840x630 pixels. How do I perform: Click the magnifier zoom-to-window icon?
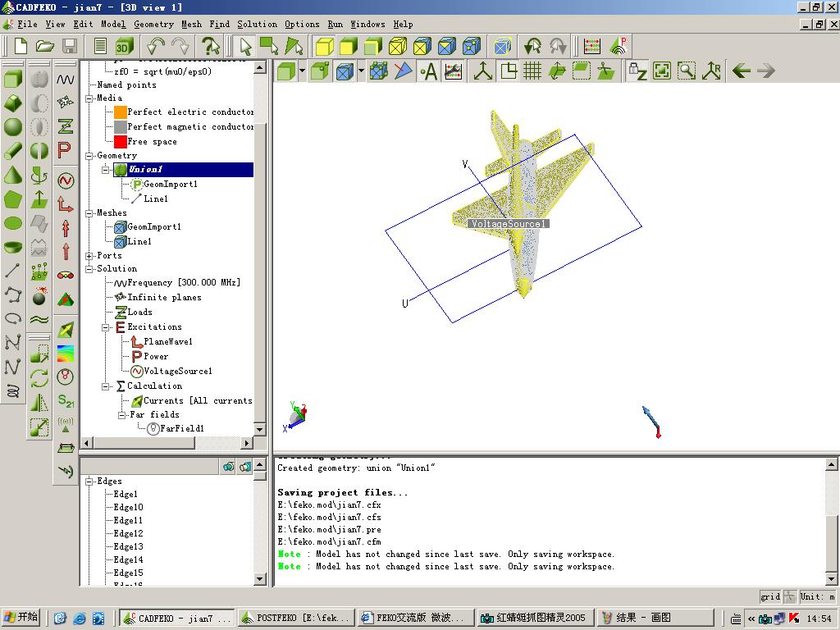coord(687,71)
